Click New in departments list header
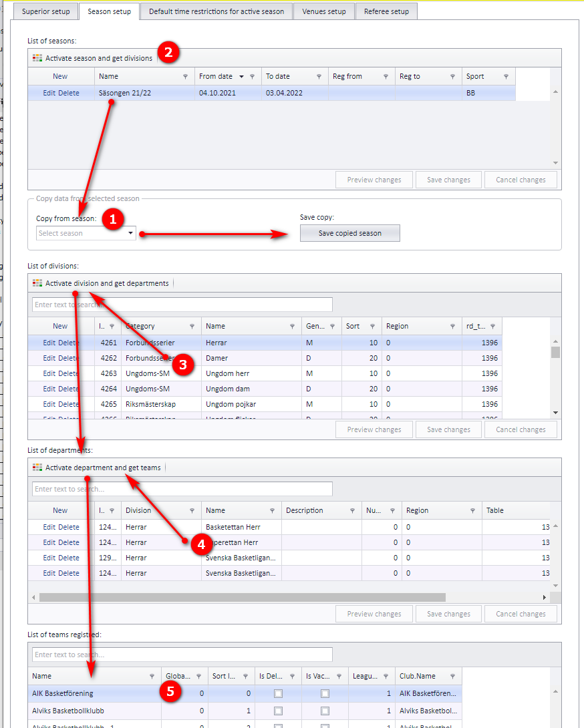This screenshot has width=584, height=728. [x=60, y=511]
